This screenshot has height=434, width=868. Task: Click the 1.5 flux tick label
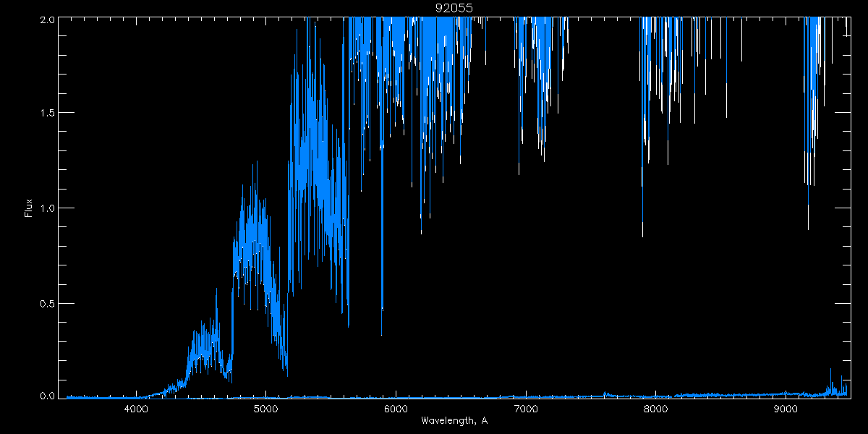[x=46, y=114]
